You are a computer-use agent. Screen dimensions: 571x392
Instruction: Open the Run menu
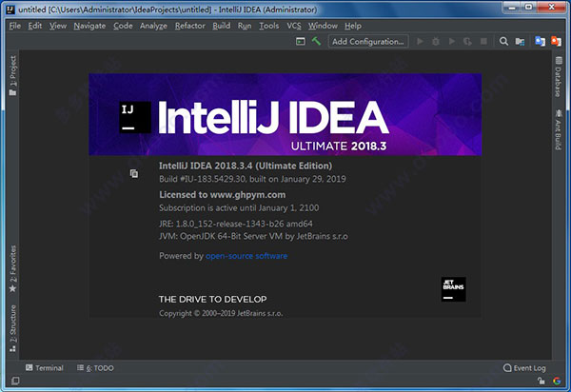coord(245,26)
